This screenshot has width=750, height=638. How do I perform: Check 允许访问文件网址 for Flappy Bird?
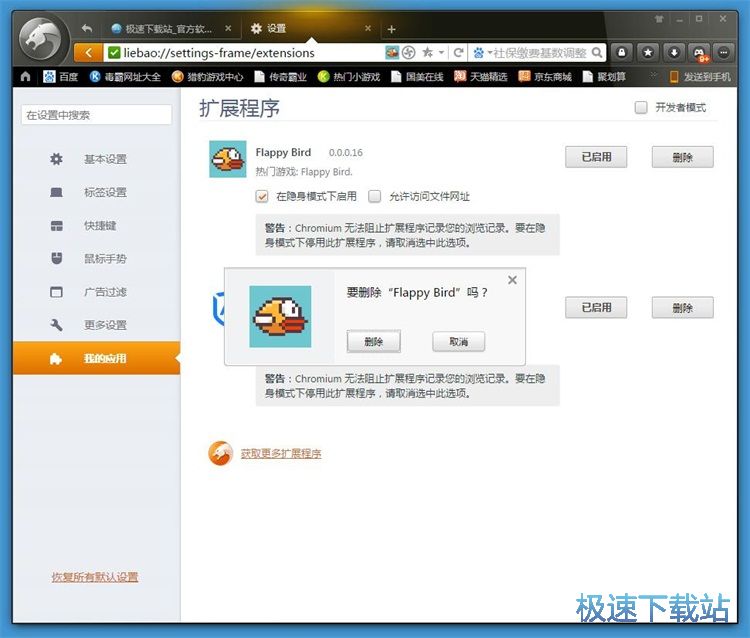(x=375, y=196)
